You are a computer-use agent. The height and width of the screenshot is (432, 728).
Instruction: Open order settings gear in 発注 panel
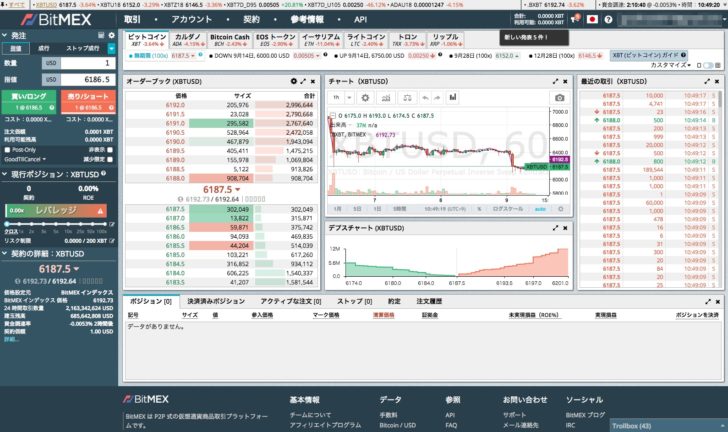tap(111, 35)
